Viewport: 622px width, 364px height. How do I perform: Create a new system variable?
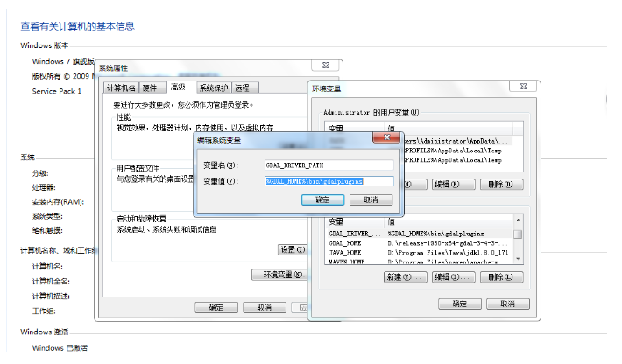point(406,276)
